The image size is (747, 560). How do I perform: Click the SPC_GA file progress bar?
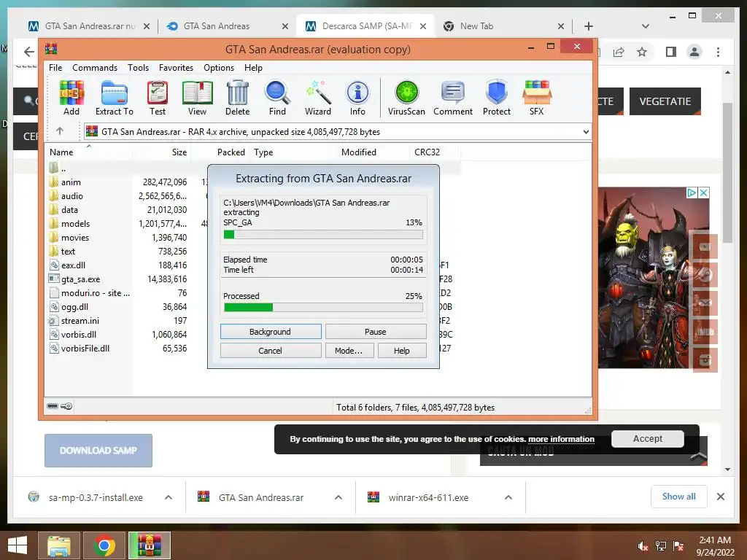click(323, 234)
